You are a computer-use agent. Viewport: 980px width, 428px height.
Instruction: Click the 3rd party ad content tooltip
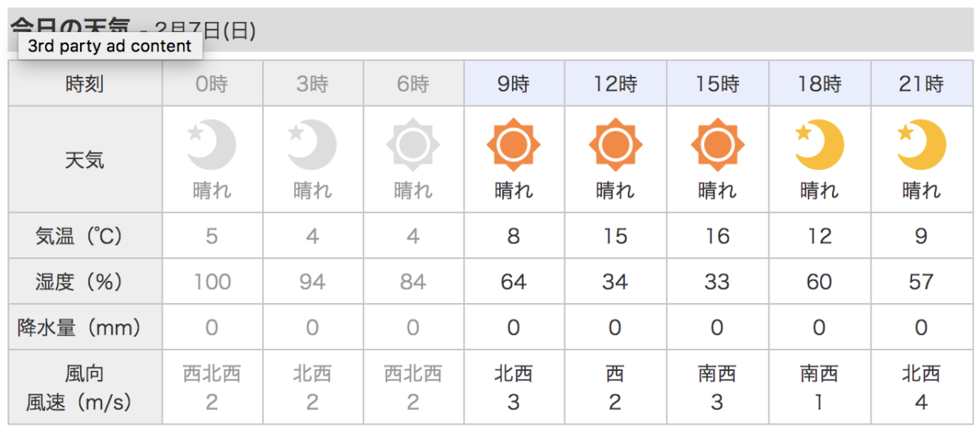click(110, 47)
